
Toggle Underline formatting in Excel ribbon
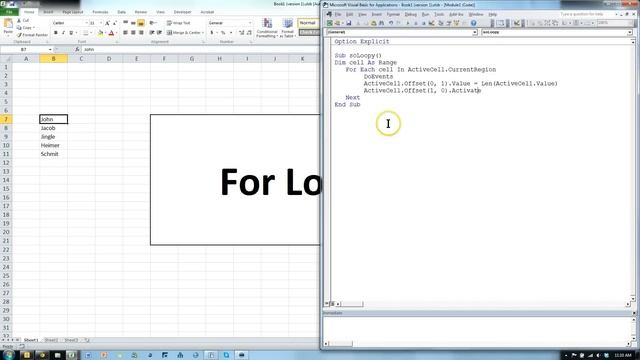[71, 33]
